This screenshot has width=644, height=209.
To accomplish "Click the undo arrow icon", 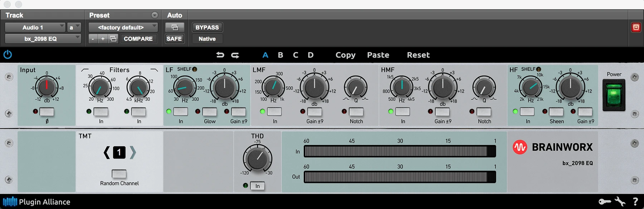I will [x=220, y=55].
